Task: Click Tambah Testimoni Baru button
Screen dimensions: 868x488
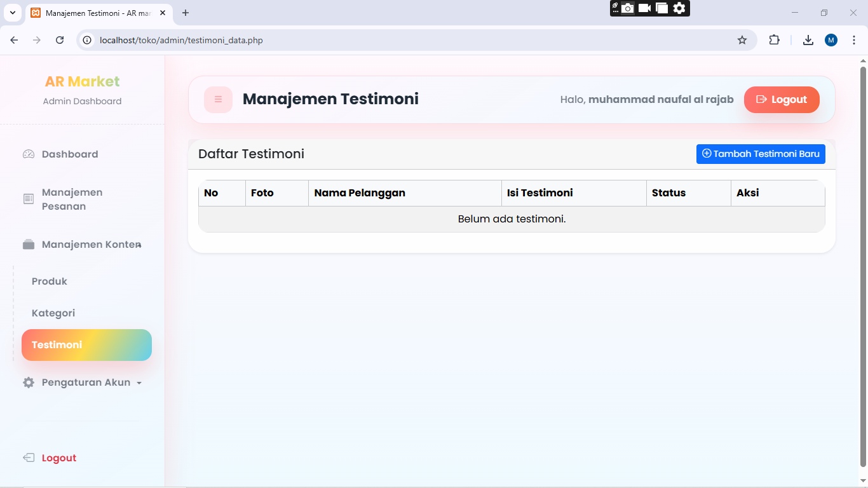Action: [760, 154]
